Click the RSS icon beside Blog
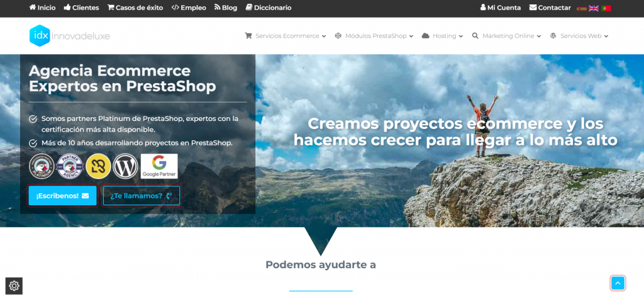The width and height of the screenshot is (644, 301). (x=217, y=8)
